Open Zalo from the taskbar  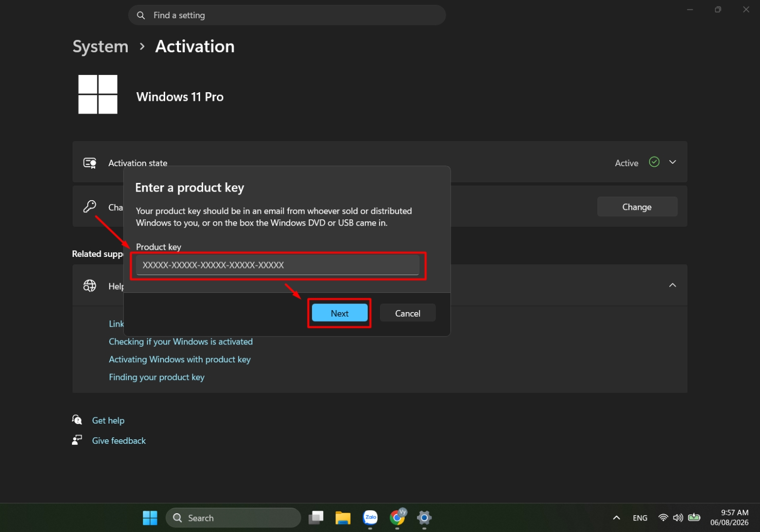point(370,518)
